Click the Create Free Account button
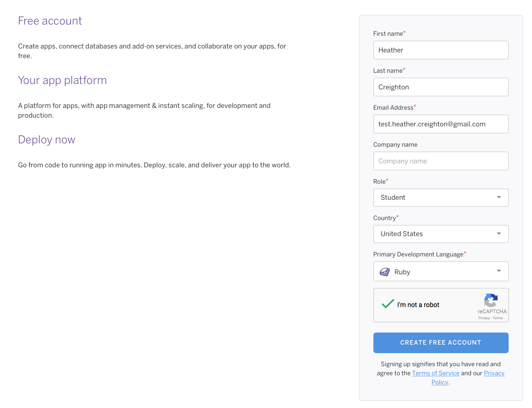The image size is (532, 408). 441,343
